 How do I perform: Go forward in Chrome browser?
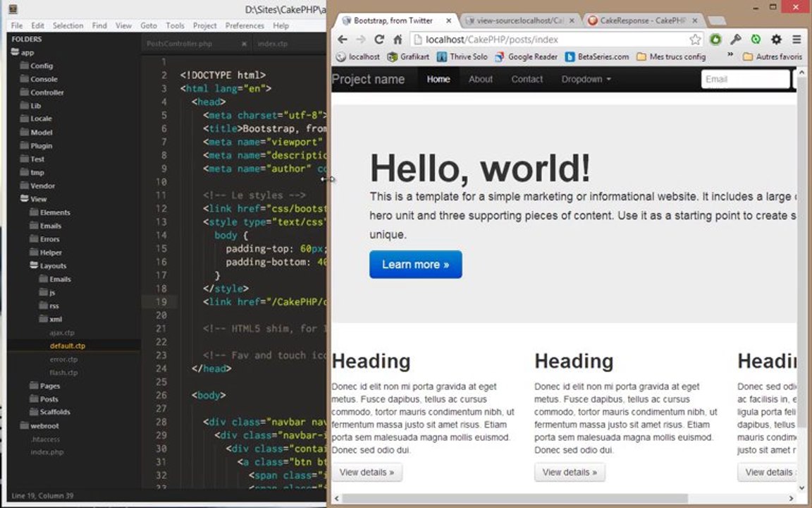361,40
